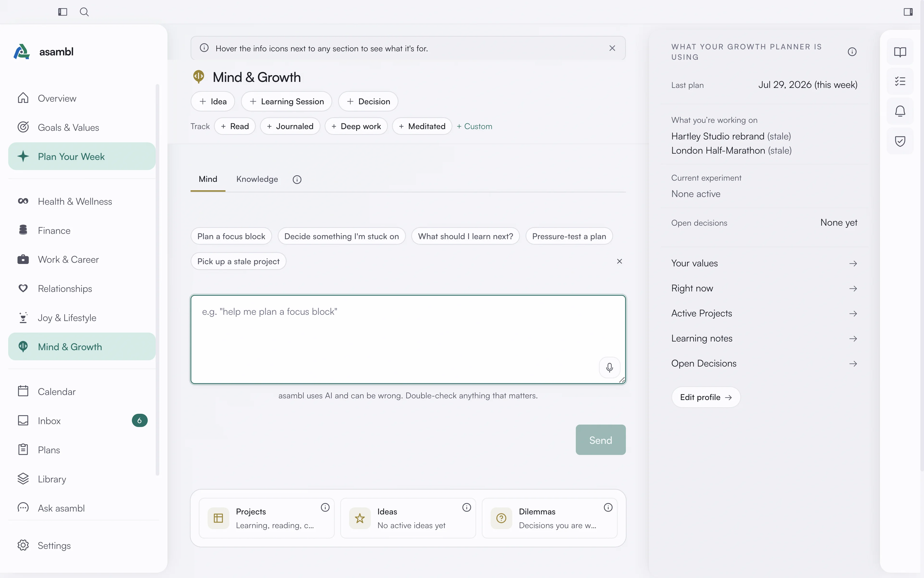Open Overview in the sidebar
Screen dimensions: 924x578
(x=82, y=98)
